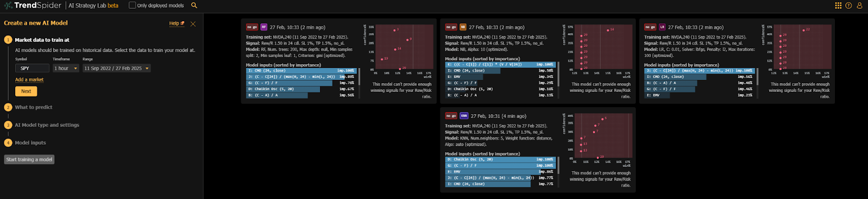
Task: Expand Model inputs step
Action: (x=30, y=143)
